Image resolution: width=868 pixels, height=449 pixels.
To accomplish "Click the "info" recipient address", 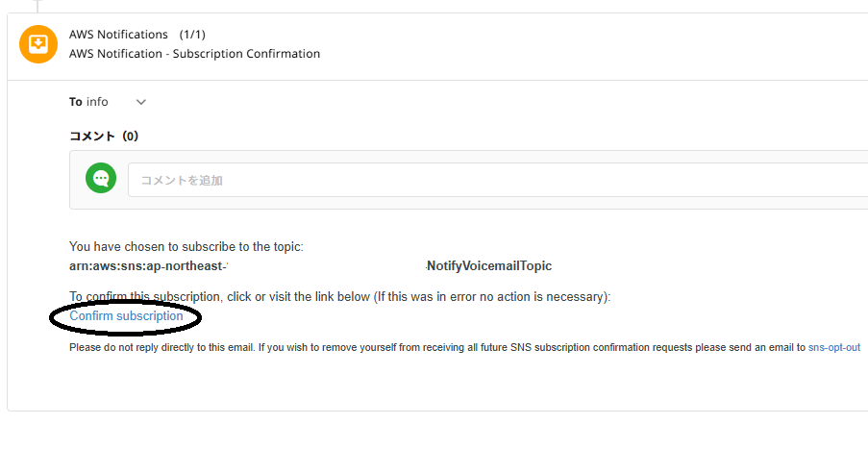I will [x=97, y=102].
